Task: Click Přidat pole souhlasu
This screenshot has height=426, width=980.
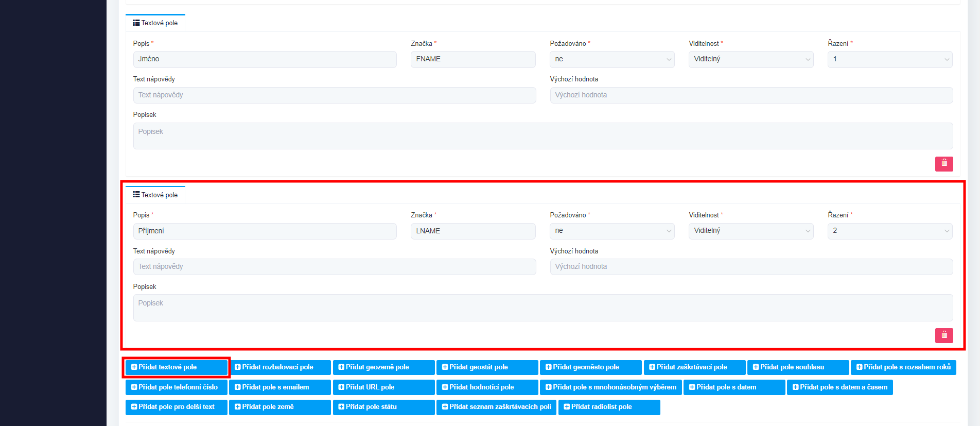Action: click(798, 367)
